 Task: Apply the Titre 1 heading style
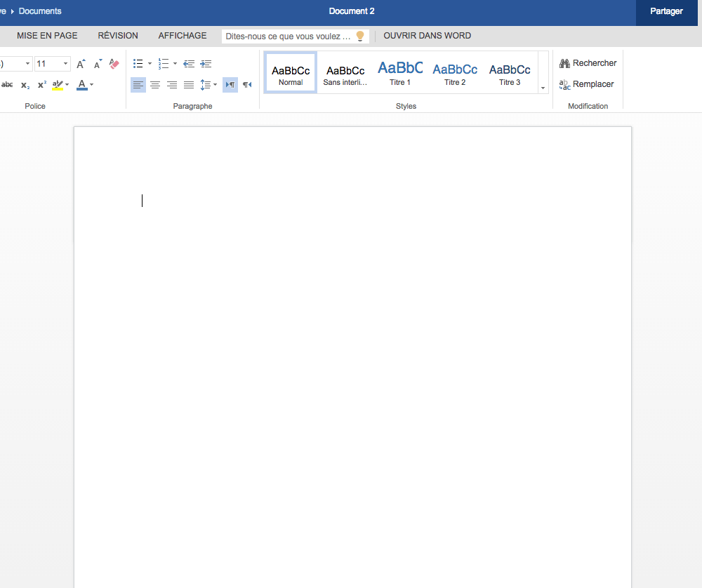tap(400, 72)
